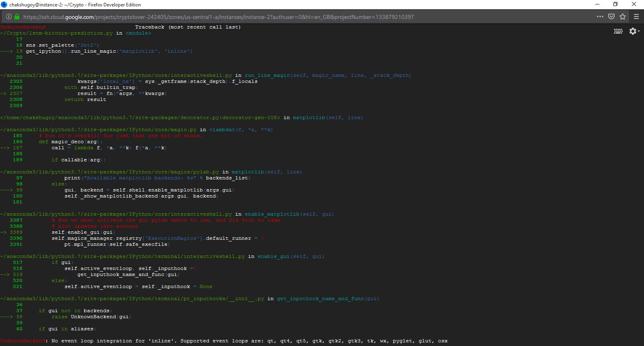Click the 'if gui in aliases:' line
This screenshot has width=644, height=346.
point(67,329)
